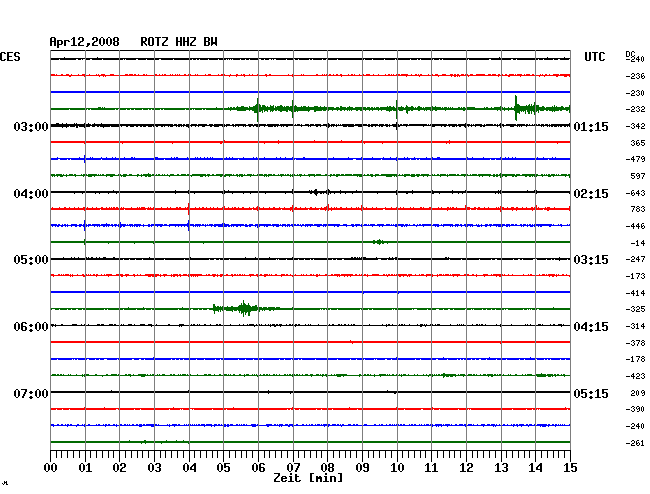650x494 pixels.
Task: Click the DC offset value 783
Action: pos(638,209)
